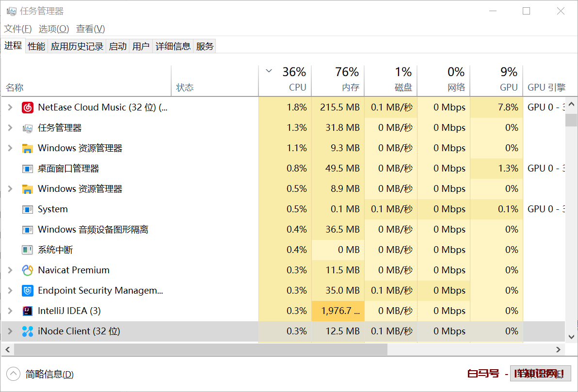This screenshot has width=578, height=392.
Task: Click the 系统中断 process icon
Action: click(x=28, y=250)
